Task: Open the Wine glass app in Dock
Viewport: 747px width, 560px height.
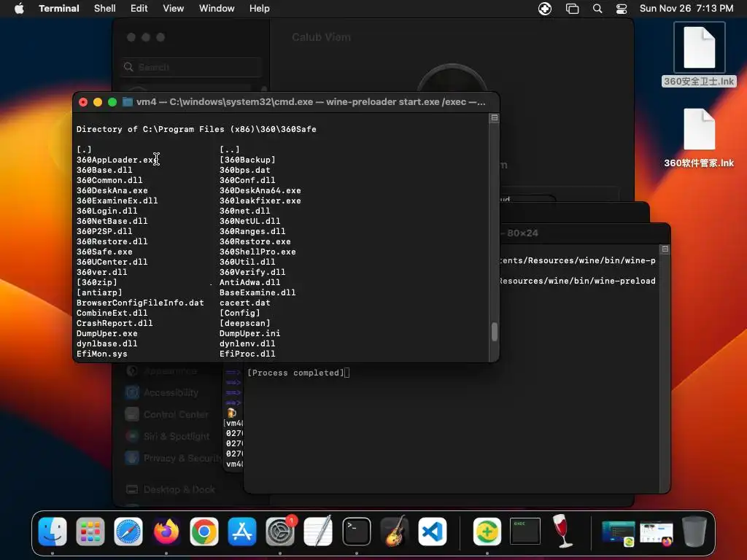Action: tap(562, 531)
